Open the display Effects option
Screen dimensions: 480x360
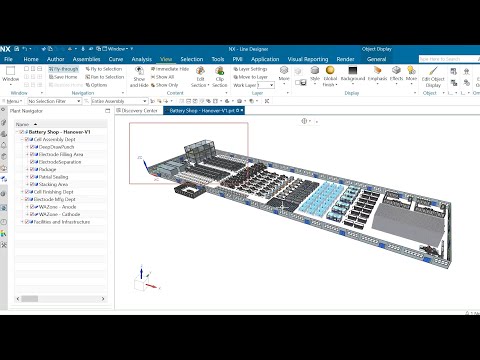point(396,75)
